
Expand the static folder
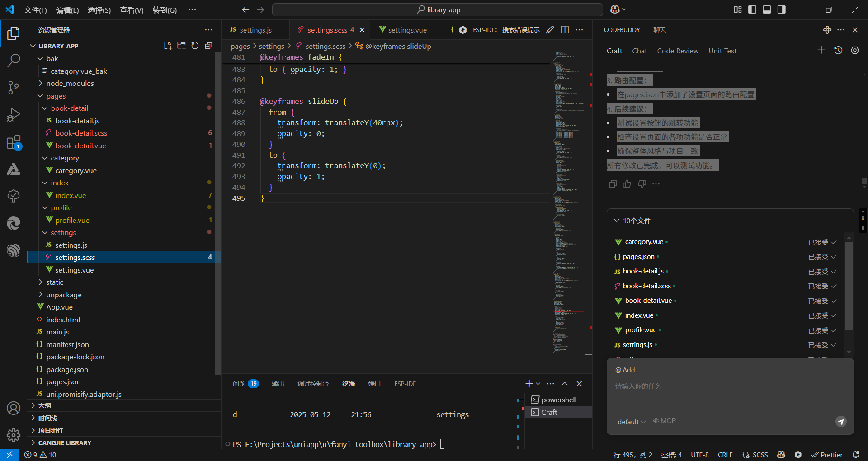(x=55, y=282)
